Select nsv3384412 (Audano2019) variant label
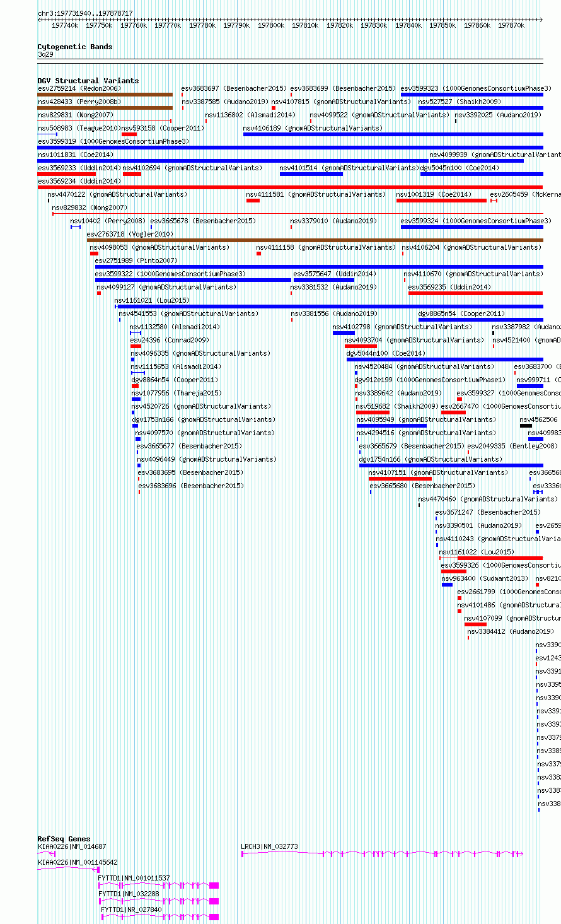 point(511,631)
